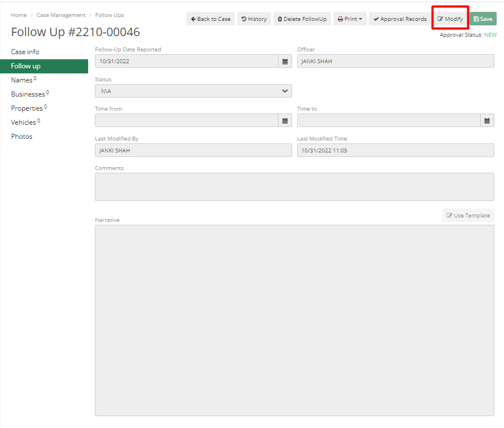The image size is (504, 428).
Task: Click inside the Comments text area
Action: 294,187
